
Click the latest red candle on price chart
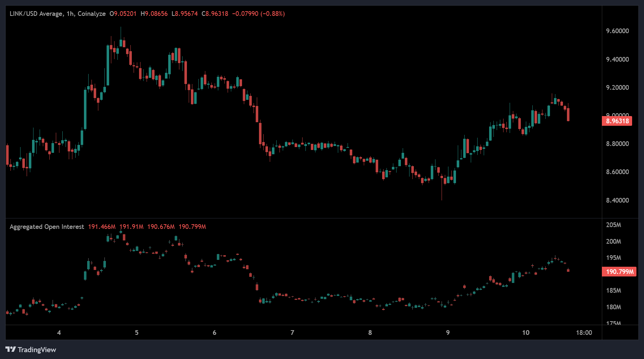(x=568, y=115)
